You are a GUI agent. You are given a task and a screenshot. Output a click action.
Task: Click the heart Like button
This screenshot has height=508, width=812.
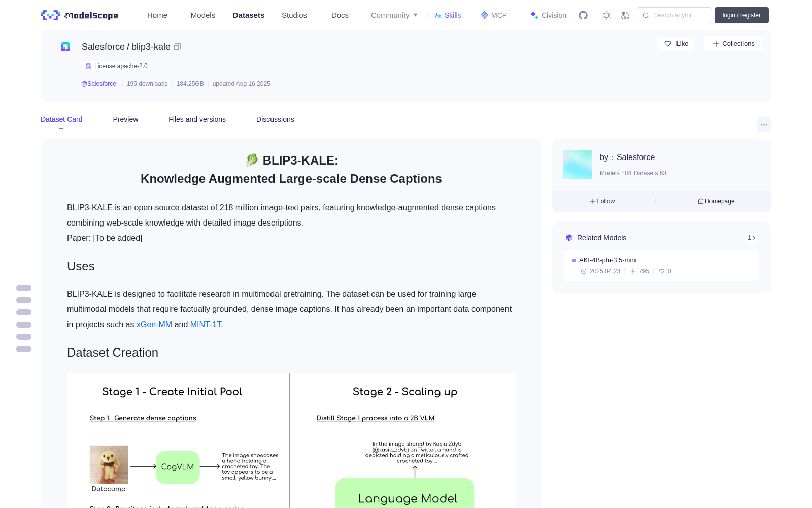click(675, 44)
